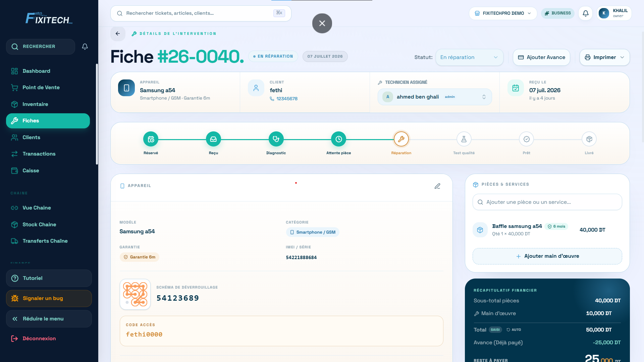644x362 pixels.
Task: Open the Imprimer dropdown
Action: (x=604, y=57)
